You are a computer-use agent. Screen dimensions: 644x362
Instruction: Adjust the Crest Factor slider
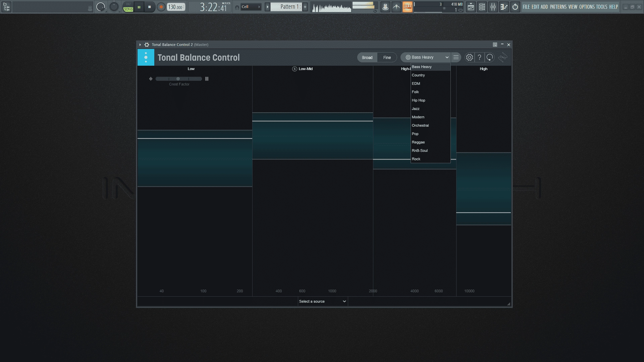click(x=178, y=79)
